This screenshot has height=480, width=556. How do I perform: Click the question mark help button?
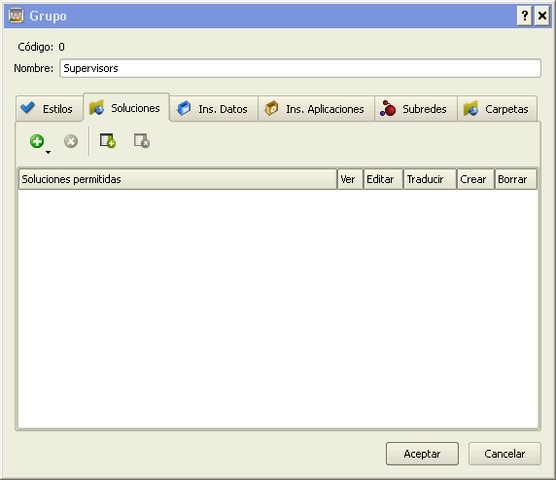tap(524, 16)
